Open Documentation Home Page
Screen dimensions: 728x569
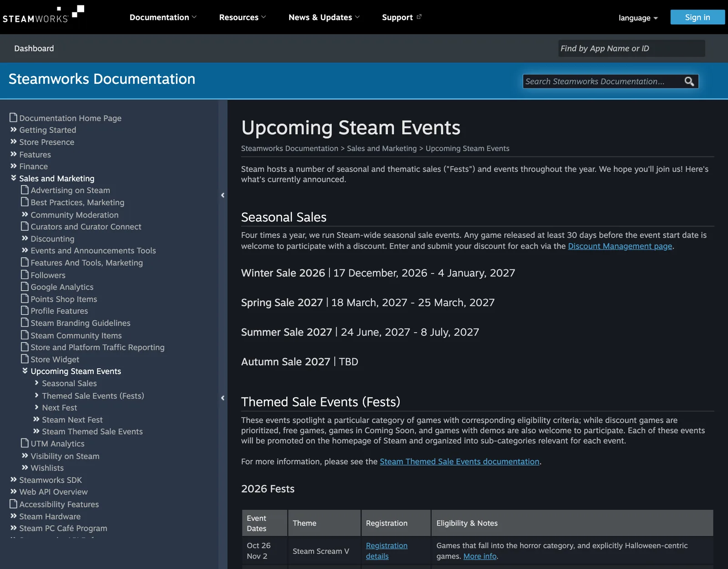click(66, 118)
